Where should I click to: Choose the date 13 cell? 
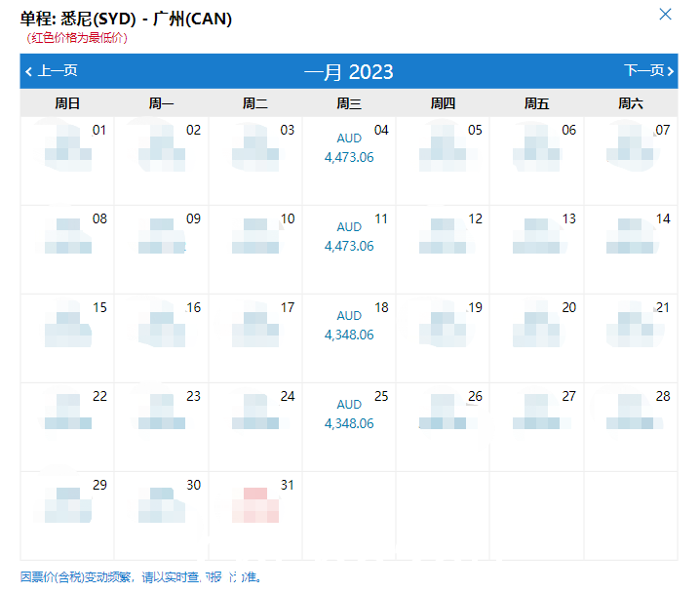[536, 250]
